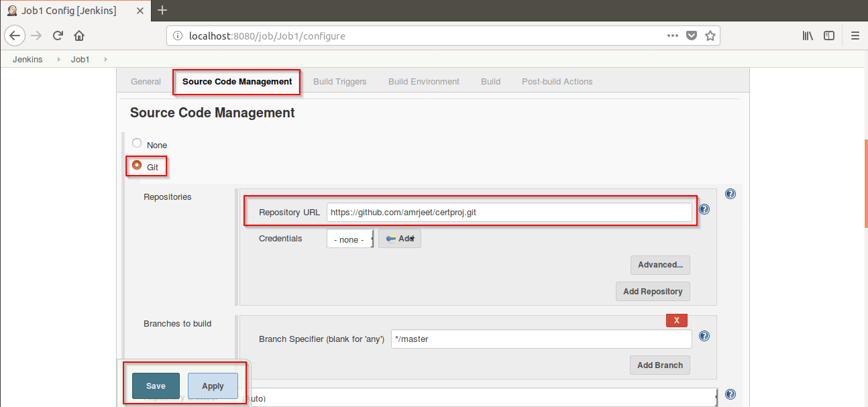Select the None source control option
The width and height of the screenshot is (868, 407).
click(137, 143)
